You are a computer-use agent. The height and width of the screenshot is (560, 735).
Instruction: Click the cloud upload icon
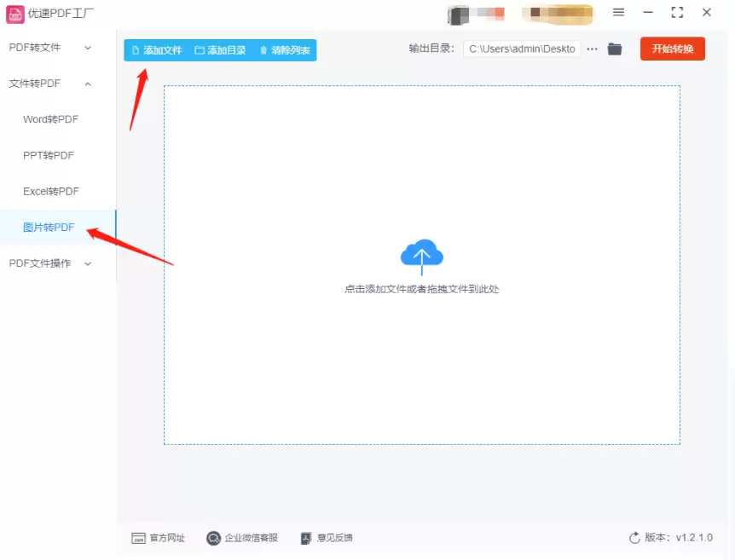tap(422, 256)
